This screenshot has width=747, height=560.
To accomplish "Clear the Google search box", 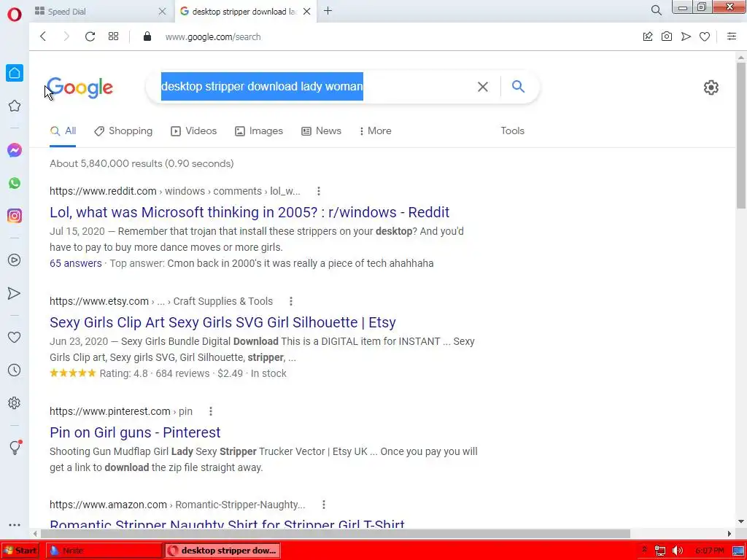I will [483, 87].
